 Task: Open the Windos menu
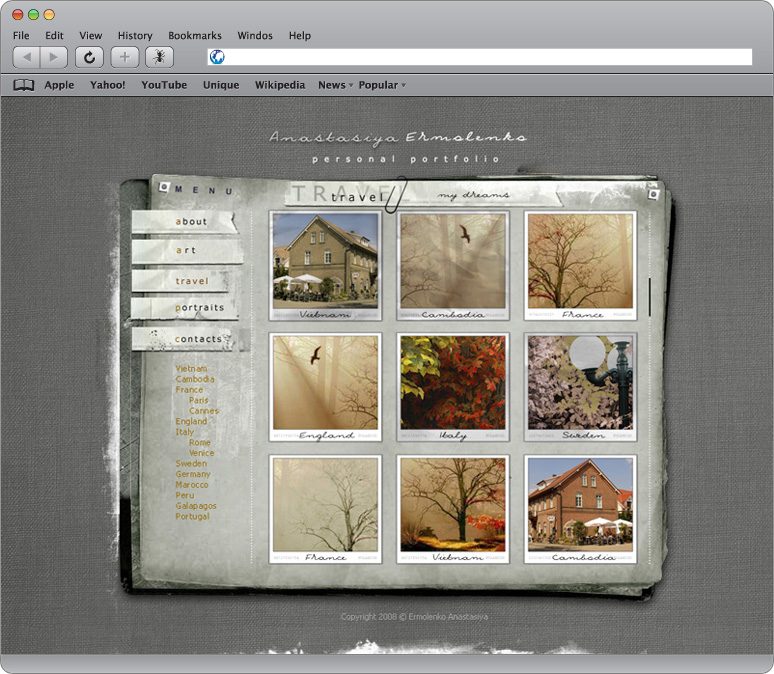[255, 36]
